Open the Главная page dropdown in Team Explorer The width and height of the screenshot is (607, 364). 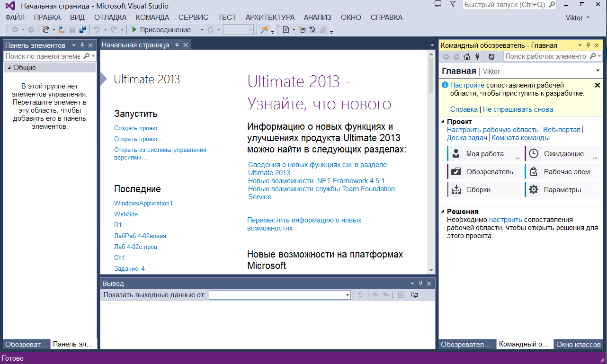(598, 71)
